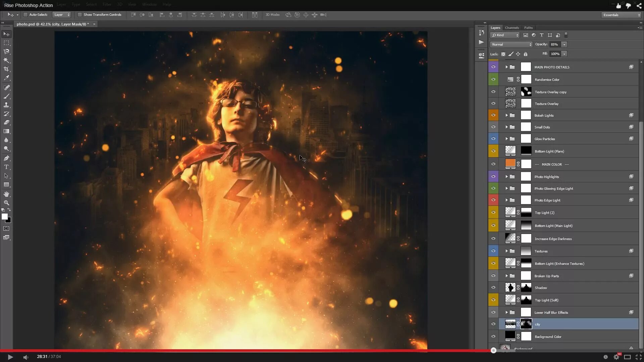Play the video
Screen dimensions: 644x362
[10, 357]
